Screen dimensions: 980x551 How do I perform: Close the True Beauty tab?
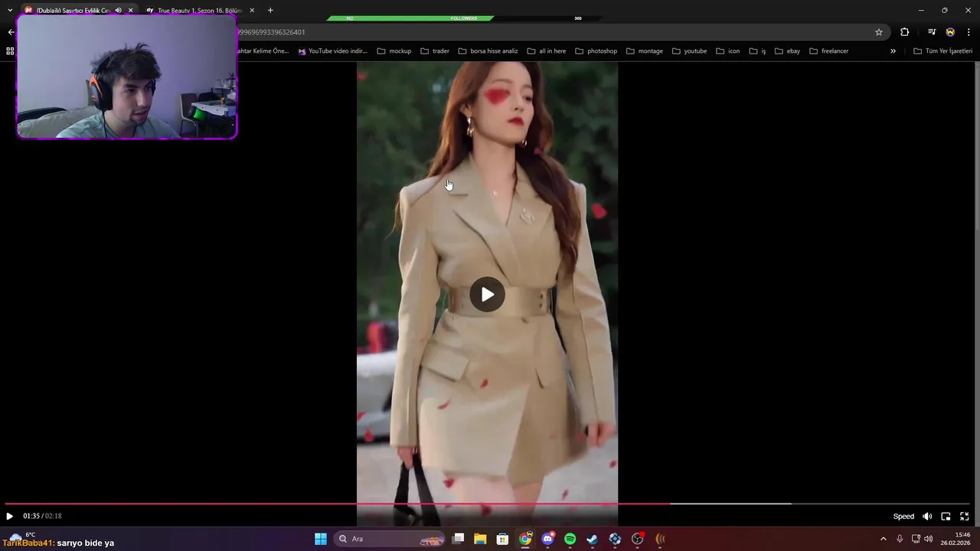pos(252,11)
